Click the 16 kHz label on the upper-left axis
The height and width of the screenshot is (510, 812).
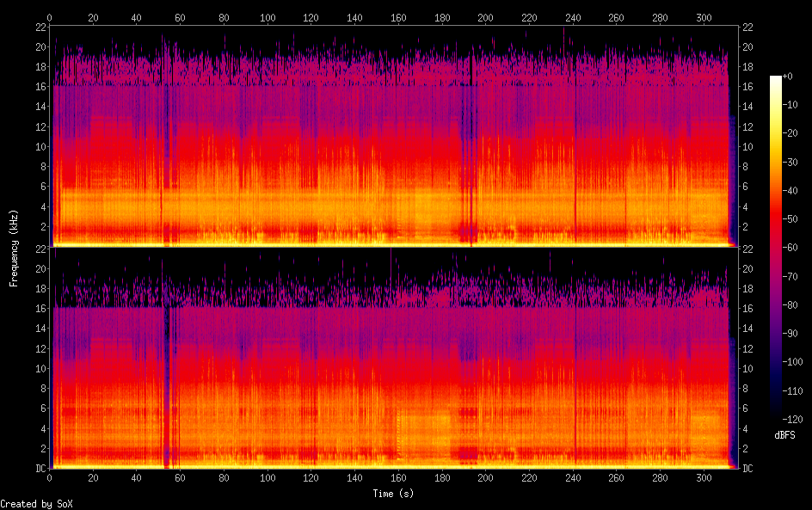pos(40,87)
